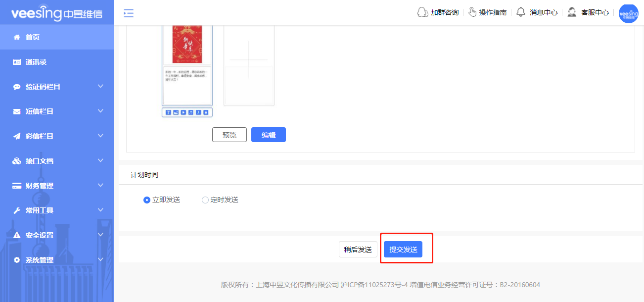Click the sidebar collapse toggle icon
The width and height of the screenshot is (644, 302).
(x=129, y=13)
